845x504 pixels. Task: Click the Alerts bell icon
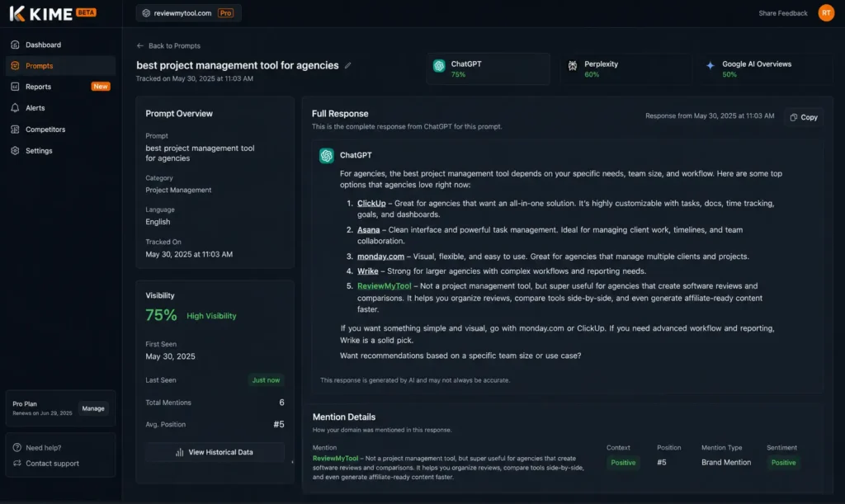point(15,108)
